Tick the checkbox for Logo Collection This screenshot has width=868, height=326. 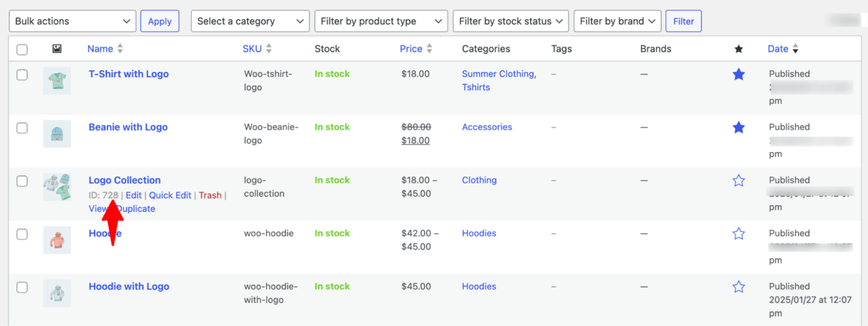pyautogui.click(x=21, y=181)
